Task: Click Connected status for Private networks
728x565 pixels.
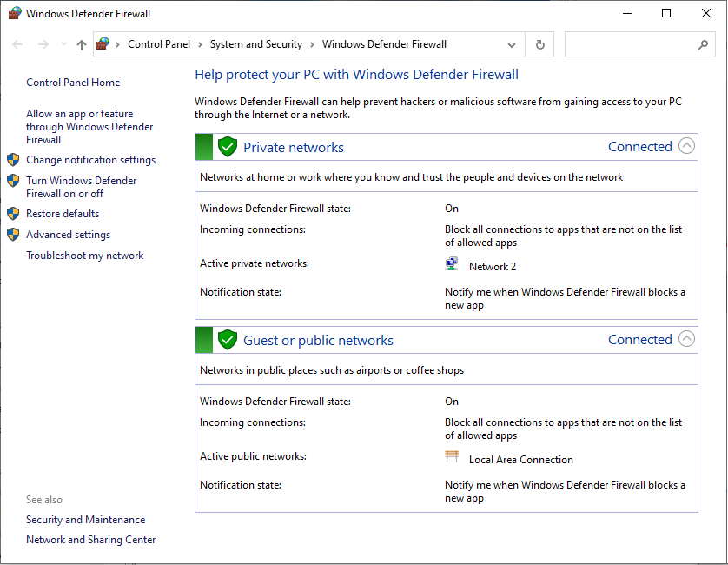Action: click(639, 146)
